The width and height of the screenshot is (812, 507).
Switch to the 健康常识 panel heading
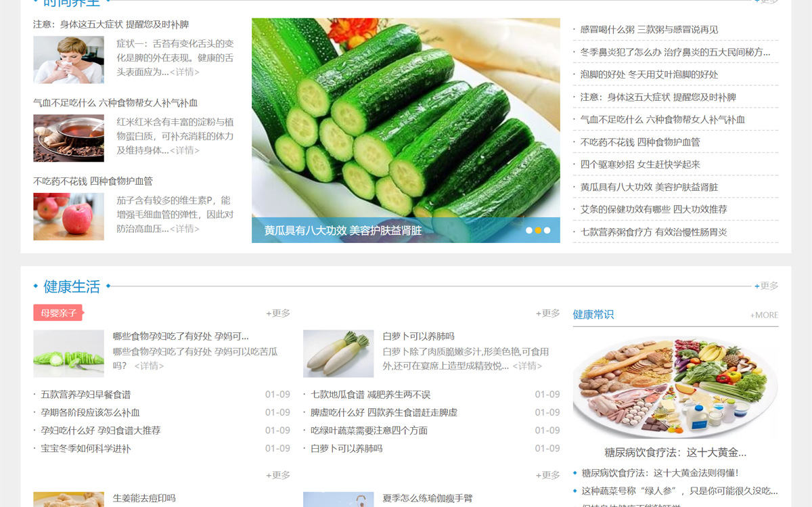tap(592, 313)
